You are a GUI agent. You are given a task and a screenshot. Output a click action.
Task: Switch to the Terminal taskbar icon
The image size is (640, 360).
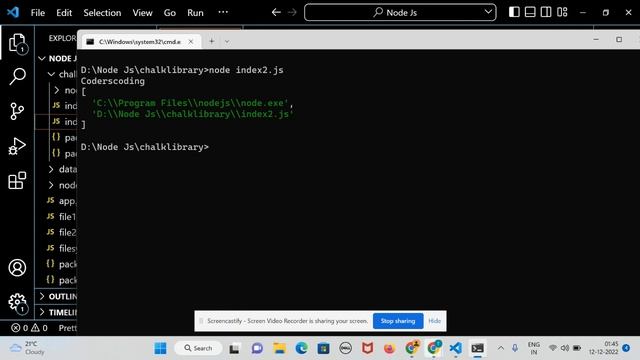478,348
